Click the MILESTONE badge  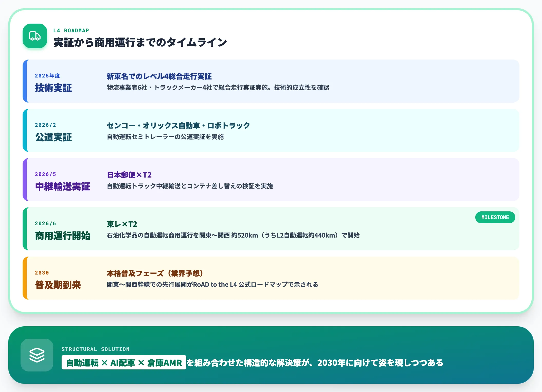[x=495, y=217]
